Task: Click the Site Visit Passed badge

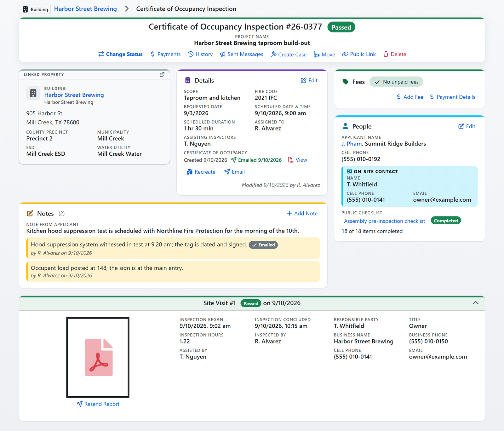Action: click(251, 303)
